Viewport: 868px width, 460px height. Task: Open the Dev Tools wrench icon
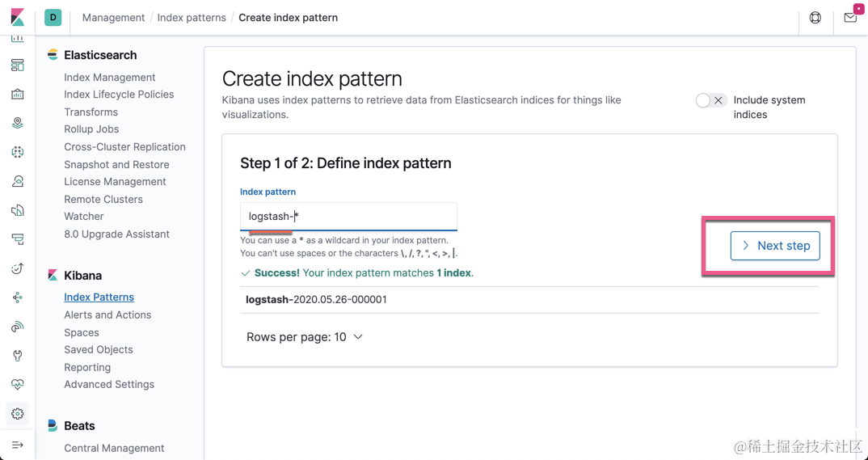click(x=18, y=356)
